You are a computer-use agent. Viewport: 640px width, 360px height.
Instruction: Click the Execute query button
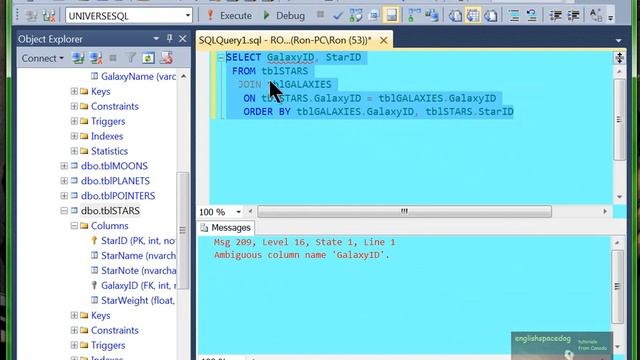click(x=229, y=16)
